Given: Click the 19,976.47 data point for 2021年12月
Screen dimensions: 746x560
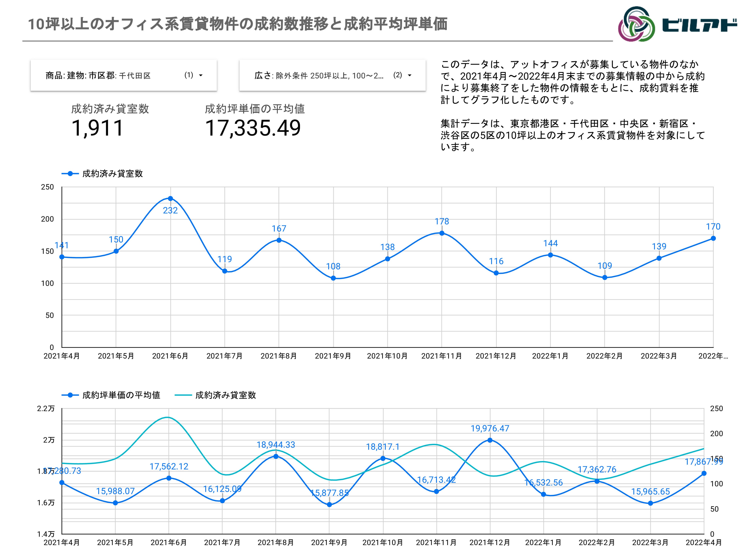Looking at the screenshot, I should tap(490, 440).
